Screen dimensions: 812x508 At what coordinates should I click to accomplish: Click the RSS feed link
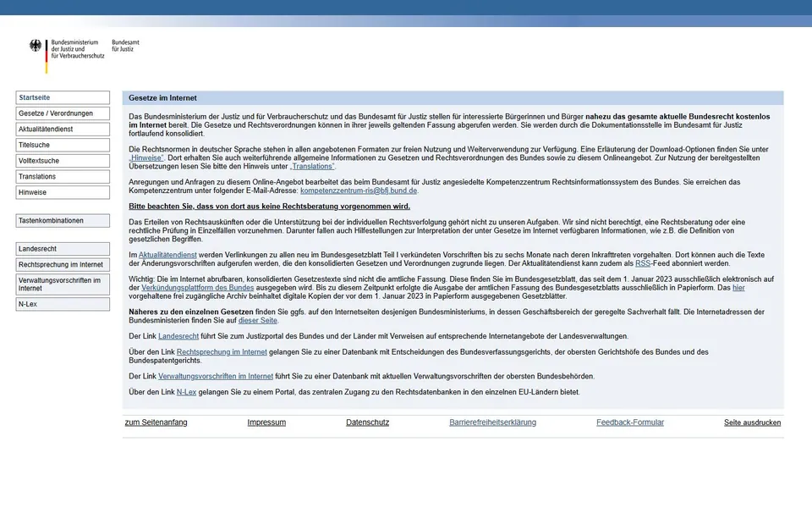[643, 263]
